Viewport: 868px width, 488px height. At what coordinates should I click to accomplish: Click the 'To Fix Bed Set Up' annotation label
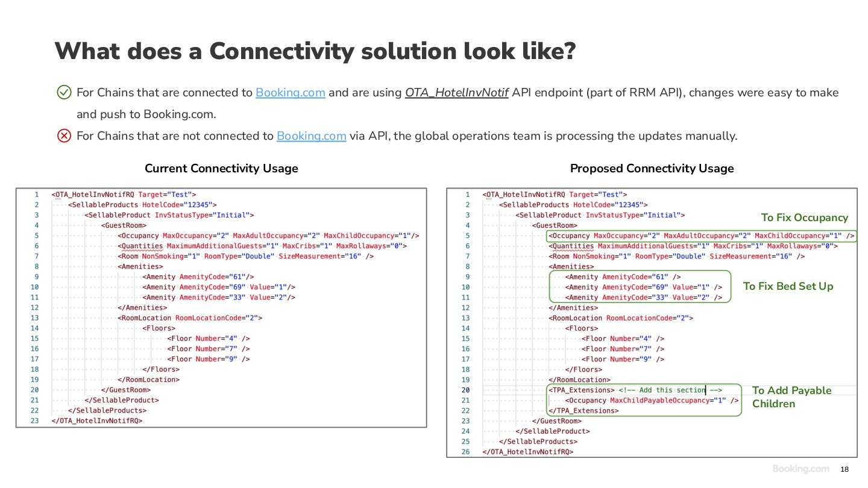pos(788,286)
